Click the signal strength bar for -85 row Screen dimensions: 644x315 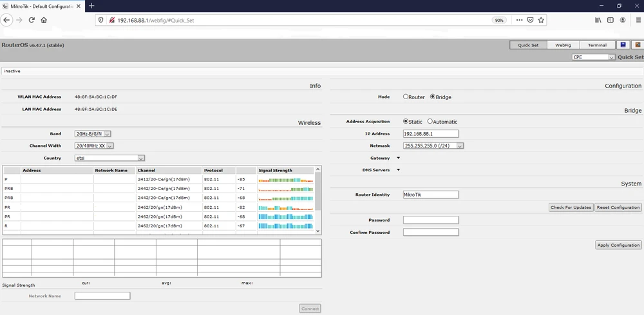[x=285, y=180]
